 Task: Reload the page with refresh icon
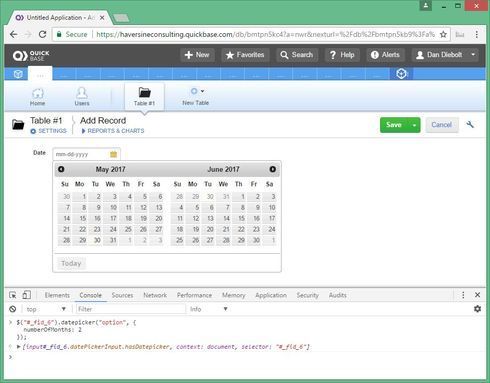[x=42, y=34]
